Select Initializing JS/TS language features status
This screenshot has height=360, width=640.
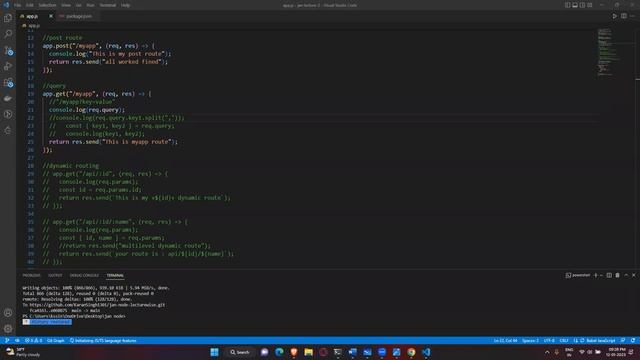coord(103,340)
